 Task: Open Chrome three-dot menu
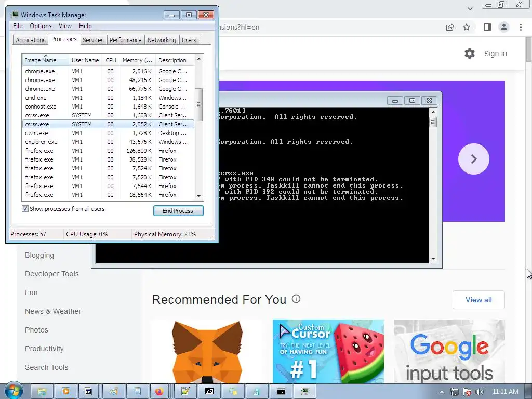point(521,27)
